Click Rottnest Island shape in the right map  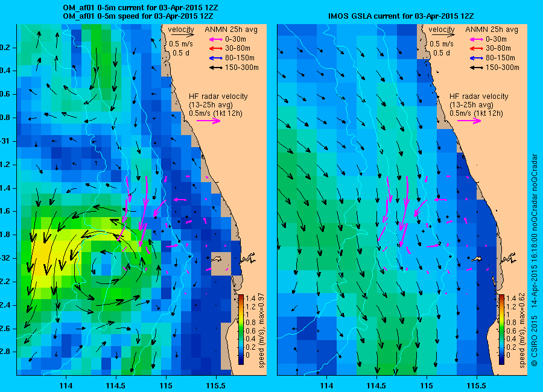tap(477, 259)
